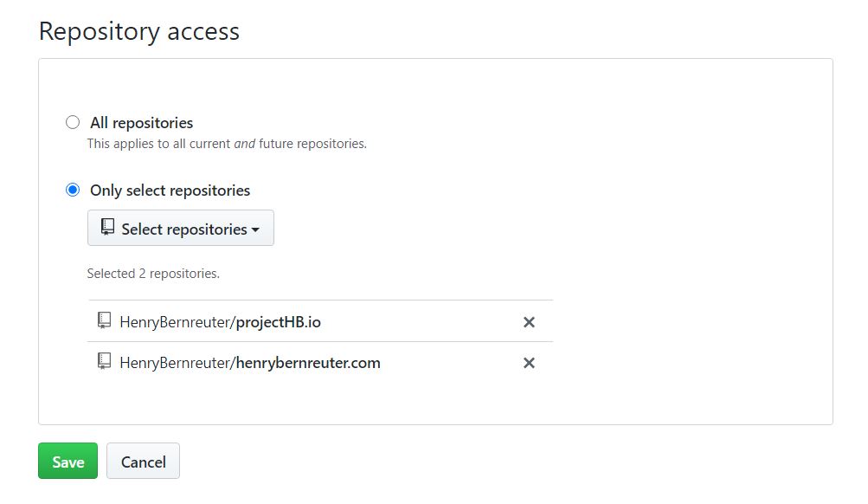Click the "All repositories" label text
This screenshot has height=504, width=868.
coord(142,123)
